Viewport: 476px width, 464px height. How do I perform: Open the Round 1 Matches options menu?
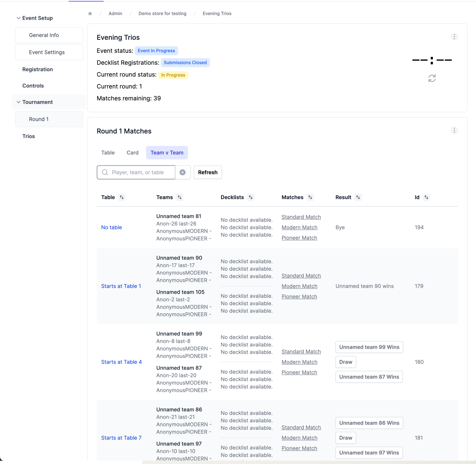454,130
